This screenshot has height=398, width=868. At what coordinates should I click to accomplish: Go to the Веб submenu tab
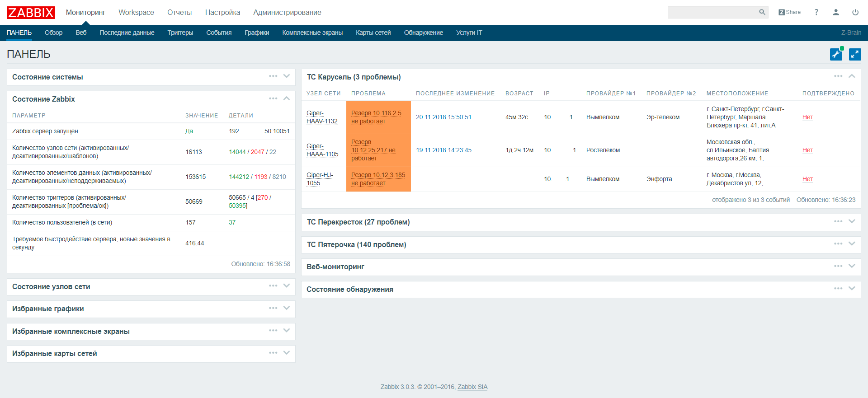[81, 33]
